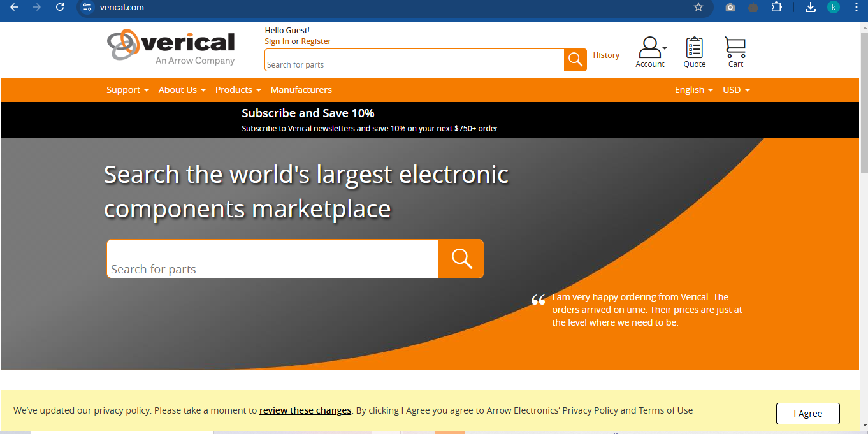
Task: Click the browser forward arrow
Action: [x=37, y=7]
